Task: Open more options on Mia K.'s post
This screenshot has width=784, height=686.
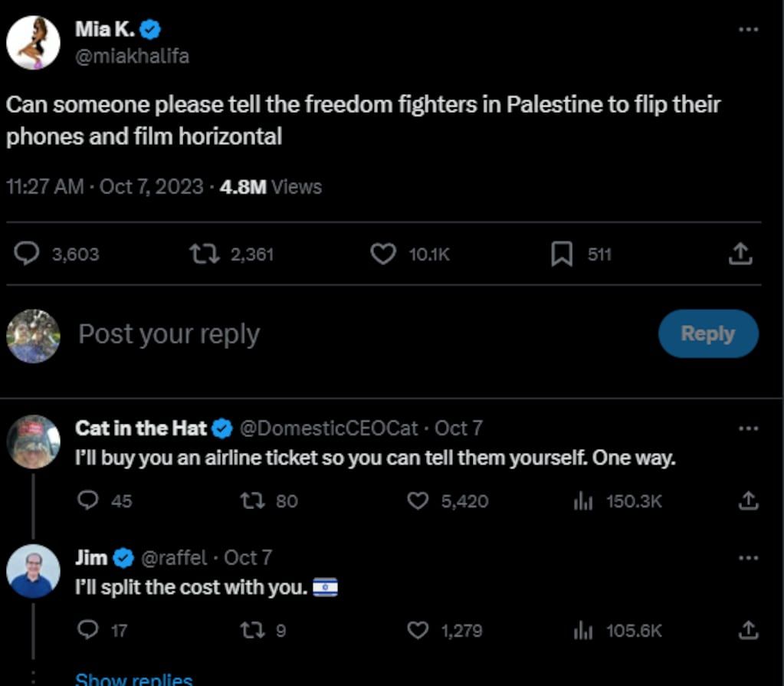Action: click(x=748, y=29)
